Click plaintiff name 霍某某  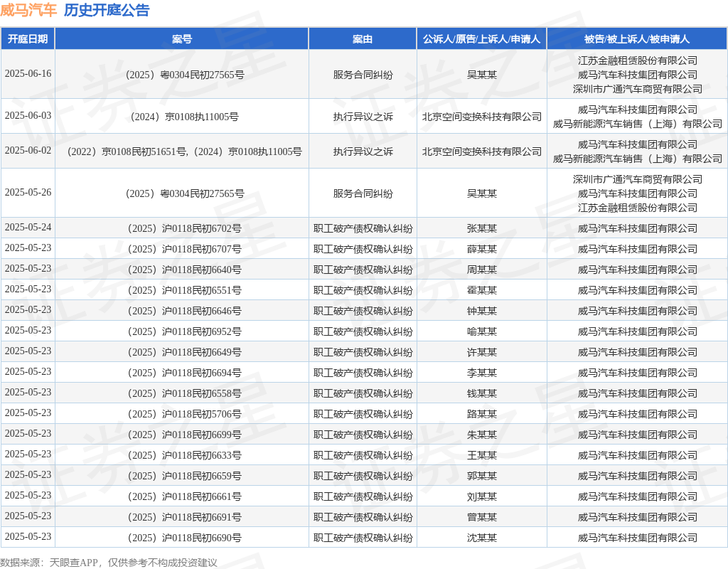(x=482, y=290)
